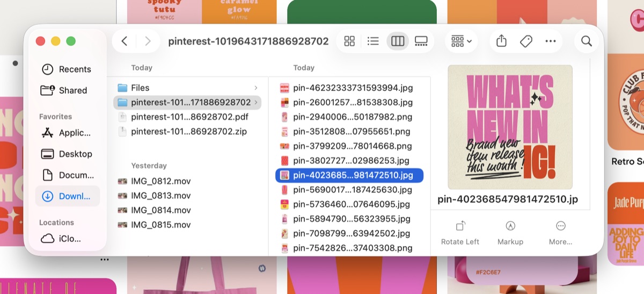Click the Search magnifier icon

587,41
